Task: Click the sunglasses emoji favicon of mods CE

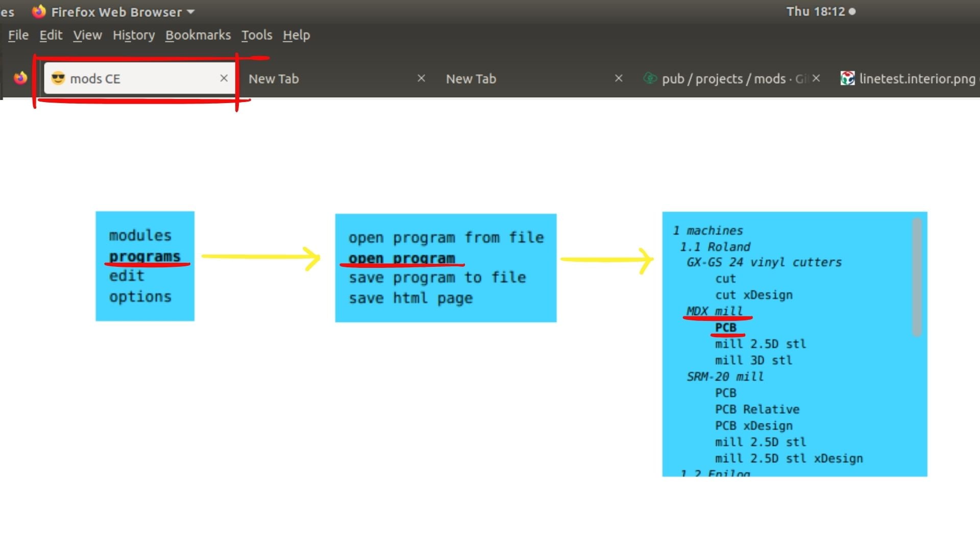Action: pos(58,78)
